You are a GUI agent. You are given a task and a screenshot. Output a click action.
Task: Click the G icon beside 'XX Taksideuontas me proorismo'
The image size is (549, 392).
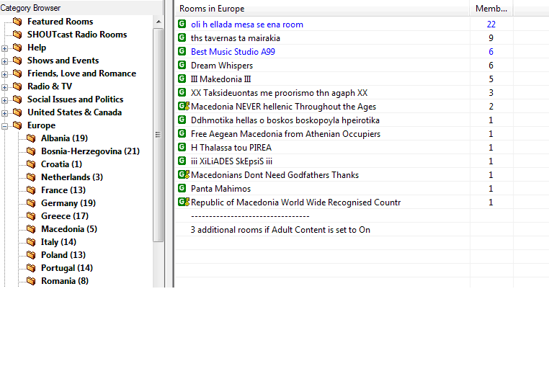pyautogui.click(x=182, y=92)
